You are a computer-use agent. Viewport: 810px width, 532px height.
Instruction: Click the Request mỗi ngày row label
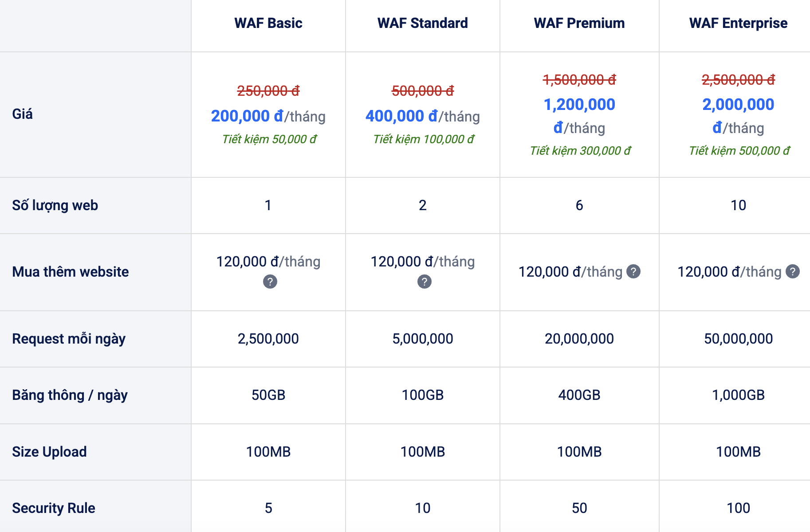(x=69, y=339)
